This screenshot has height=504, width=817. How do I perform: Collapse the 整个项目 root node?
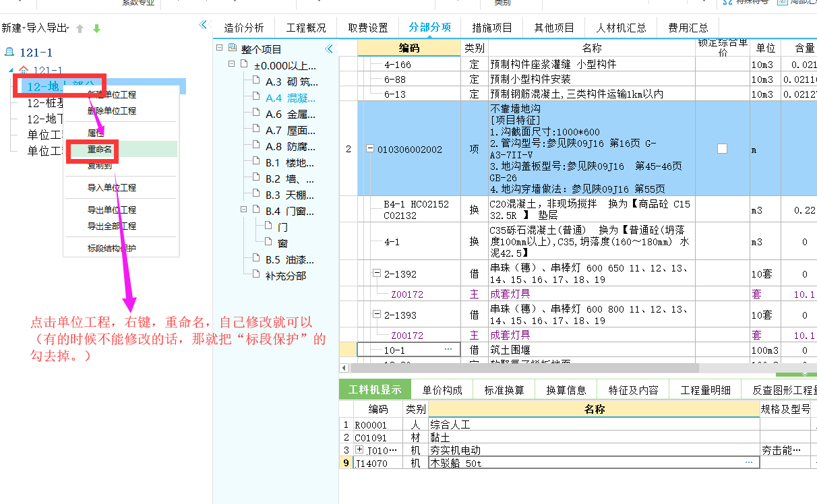220,49
